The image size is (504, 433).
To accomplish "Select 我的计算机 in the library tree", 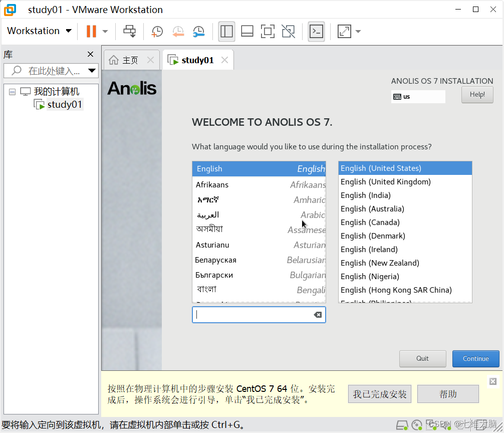I will (x=56, y=92).
